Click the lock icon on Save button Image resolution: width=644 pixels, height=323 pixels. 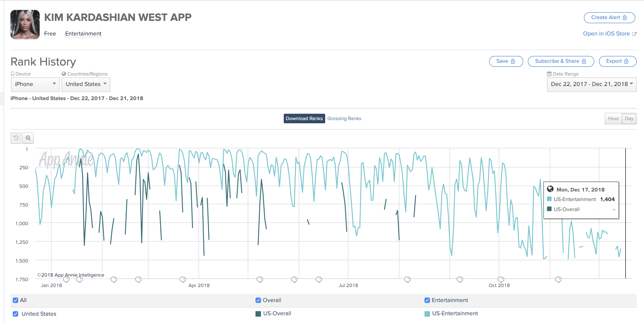tap(513, 61)
